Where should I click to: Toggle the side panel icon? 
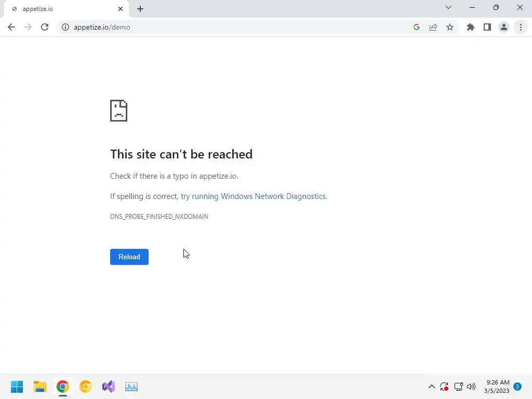click(487, 27)
